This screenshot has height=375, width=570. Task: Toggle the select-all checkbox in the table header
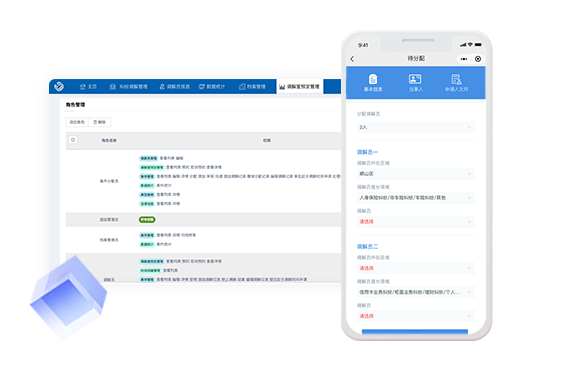tap(73, 140)
